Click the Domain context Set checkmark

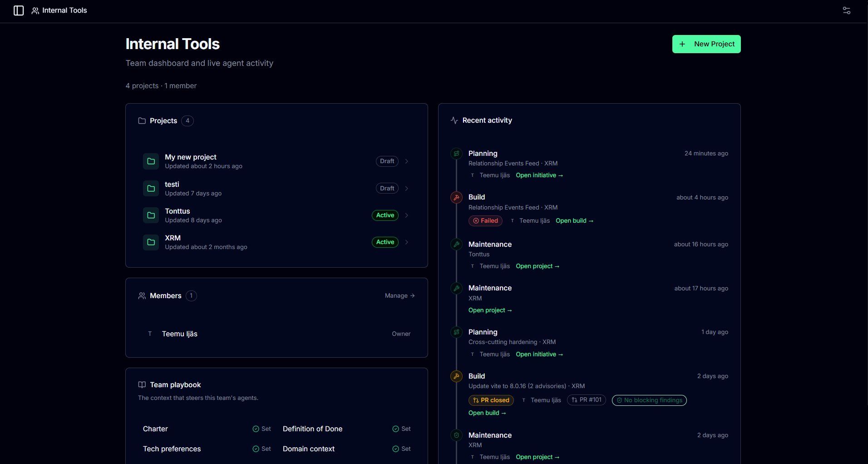pos(396,449)
